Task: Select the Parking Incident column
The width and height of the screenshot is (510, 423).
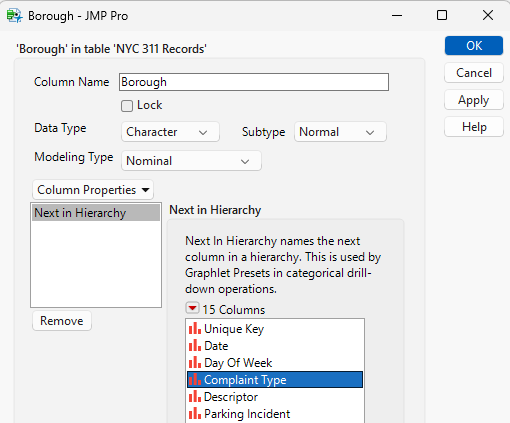Action: (x=275, y=414)
